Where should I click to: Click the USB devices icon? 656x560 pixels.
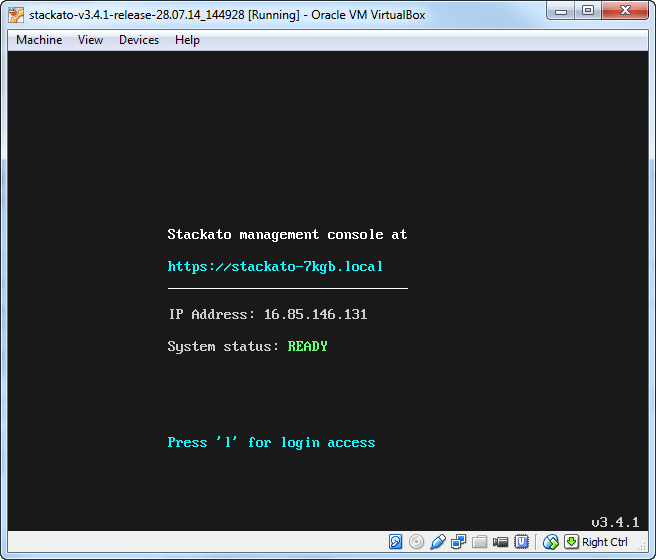click(438, 542)
